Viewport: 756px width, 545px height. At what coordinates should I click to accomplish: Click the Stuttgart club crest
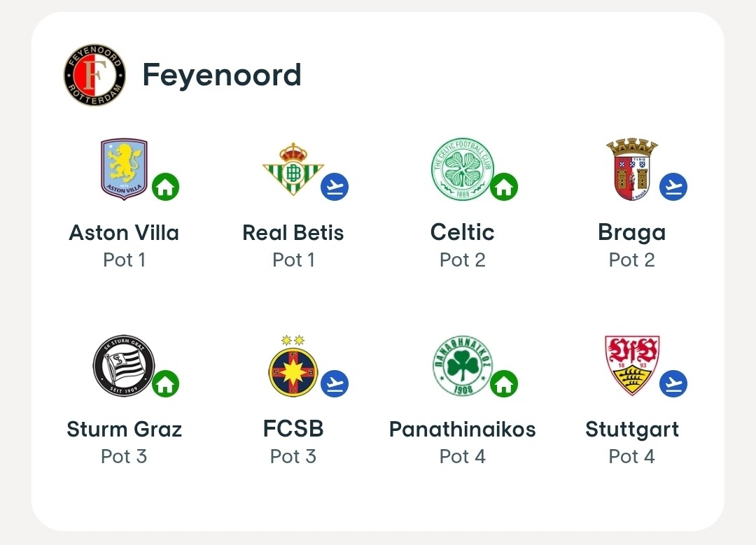[x=631, y=364]
